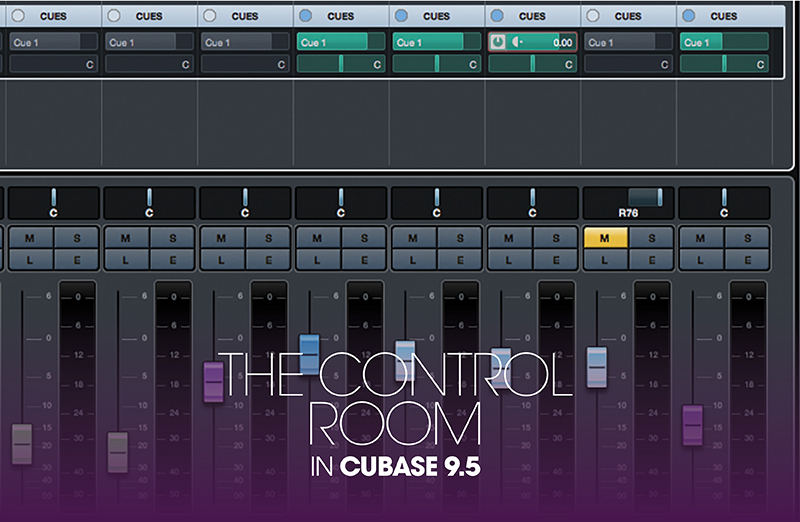
Task: Click the power icon on the 0.00 cue send
Action: (x=498, y=42)
